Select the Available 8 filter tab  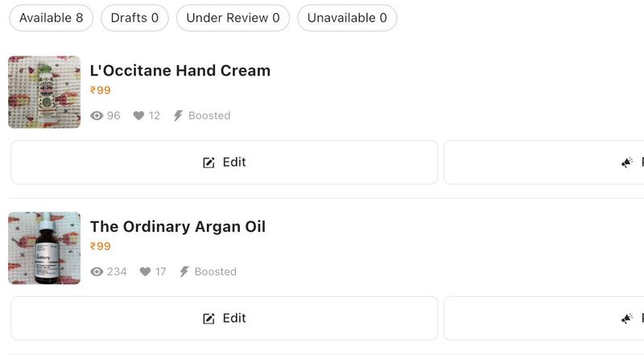51,18
